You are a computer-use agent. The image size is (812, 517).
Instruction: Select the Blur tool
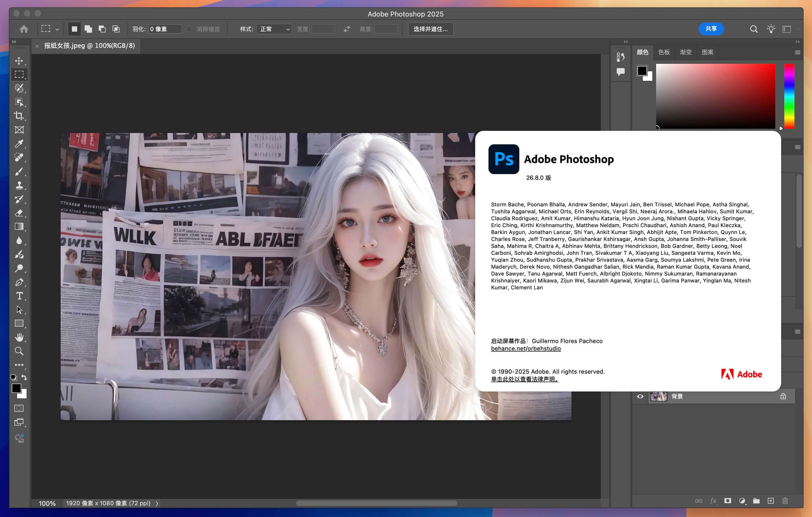[19, 241]
